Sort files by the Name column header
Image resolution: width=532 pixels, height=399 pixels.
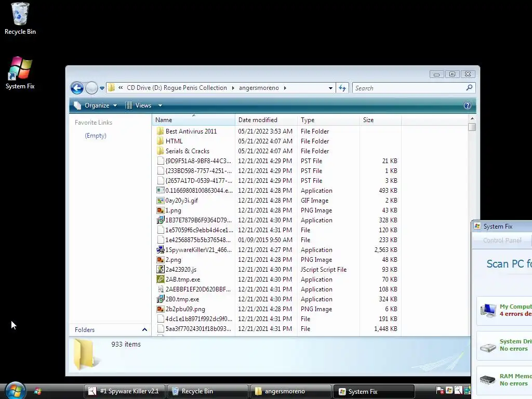[193, 120]
